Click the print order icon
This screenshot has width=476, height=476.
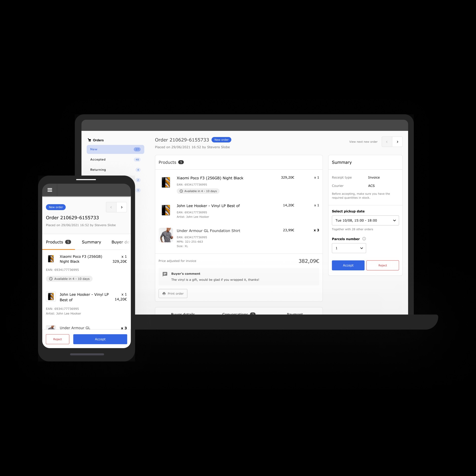tap(164, 293)
